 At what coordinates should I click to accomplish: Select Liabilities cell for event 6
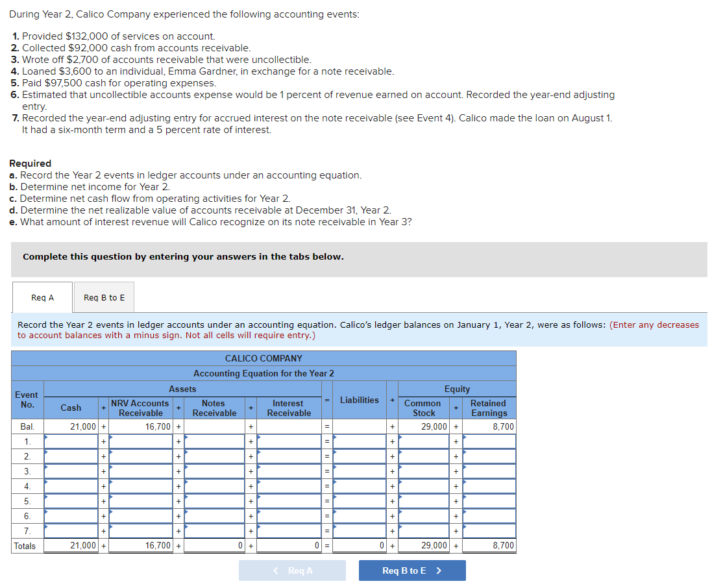pos(360,516)
